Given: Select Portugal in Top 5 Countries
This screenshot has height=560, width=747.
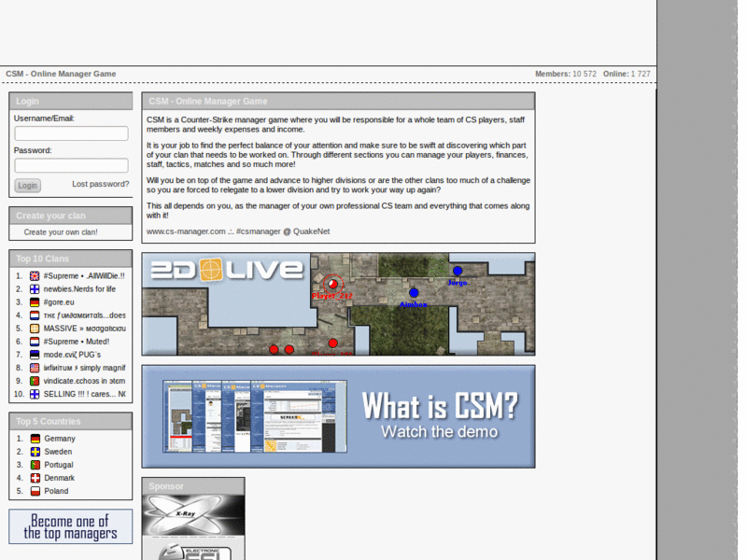Looking at the screenshot, I should [59, 465].
